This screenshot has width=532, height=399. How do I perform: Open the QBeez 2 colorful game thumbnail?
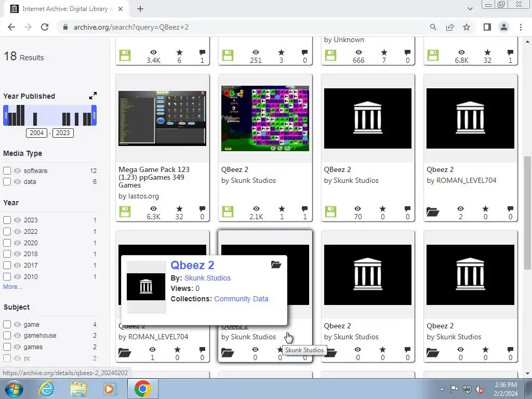tap(265, 118)
